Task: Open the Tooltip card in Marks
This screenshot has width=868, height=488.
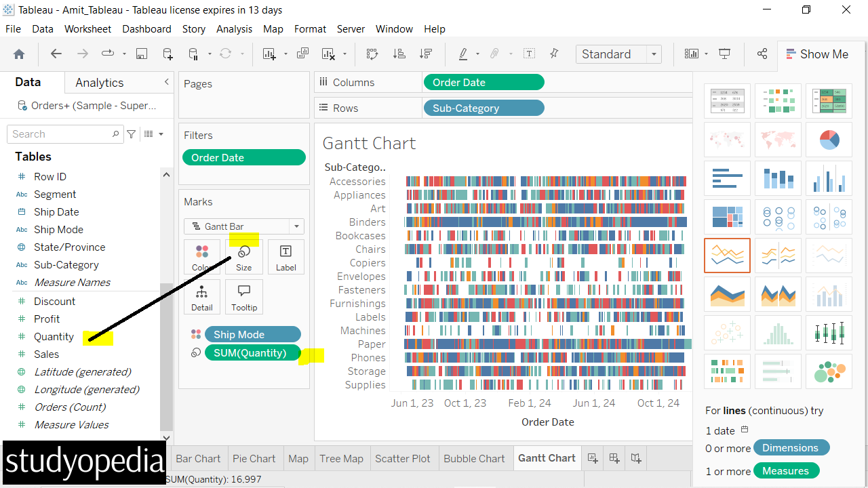Action: point(244,297)
